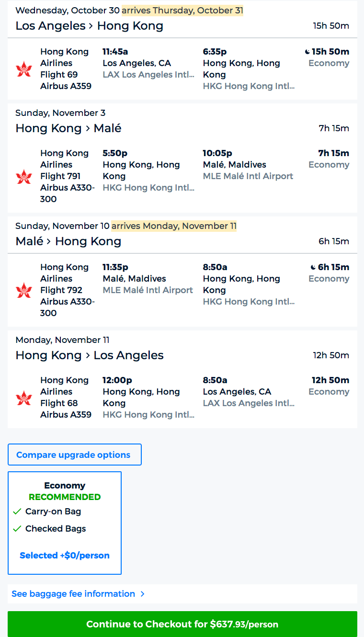Select the Economy Recommended fare card
Screen dimensions: 364x637
(65, 491)
